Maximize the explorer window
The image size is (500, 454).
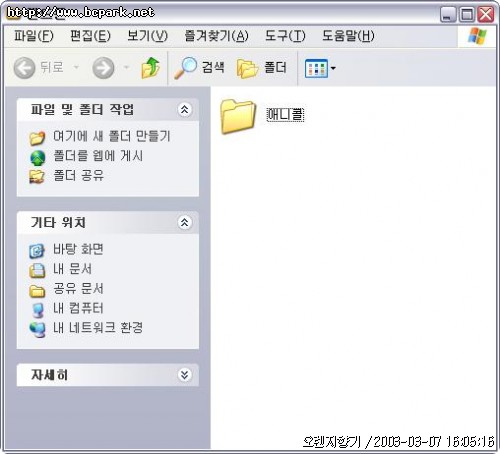[467, 14]
